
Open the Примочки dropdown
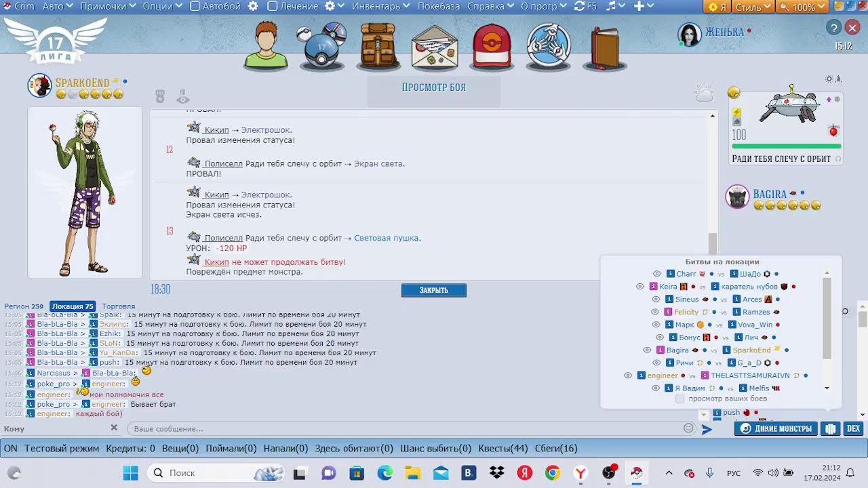click(108, 6)
